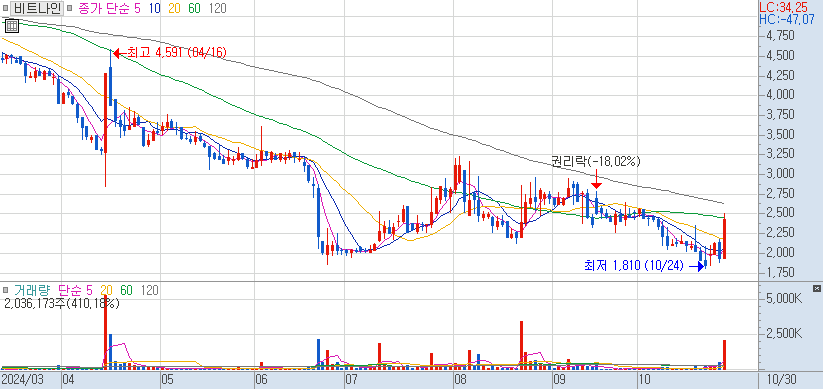
Task: Click the 06 month date axis label
Action: click(x=260, y=379)
